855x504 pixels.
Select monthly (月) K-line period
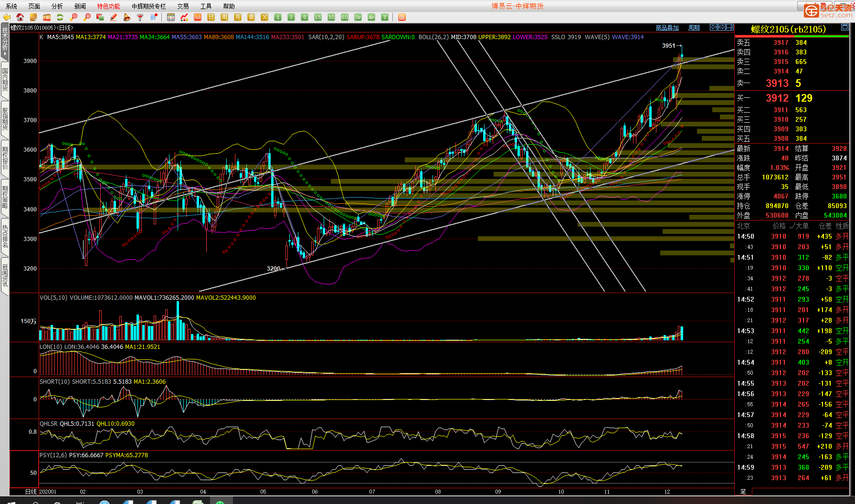[238, 17]
